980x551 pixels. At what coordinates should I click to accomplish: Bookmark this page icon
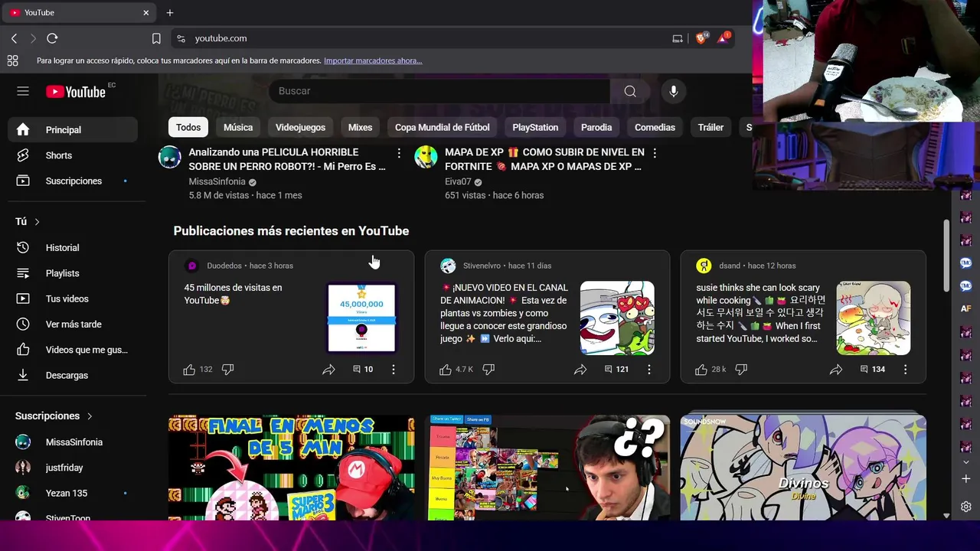156,38
